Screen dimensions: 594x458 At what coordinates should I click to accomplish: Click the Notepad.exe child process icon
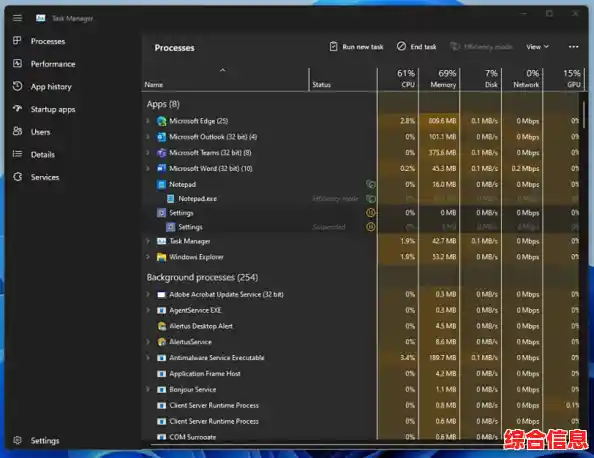click(171, 199)
